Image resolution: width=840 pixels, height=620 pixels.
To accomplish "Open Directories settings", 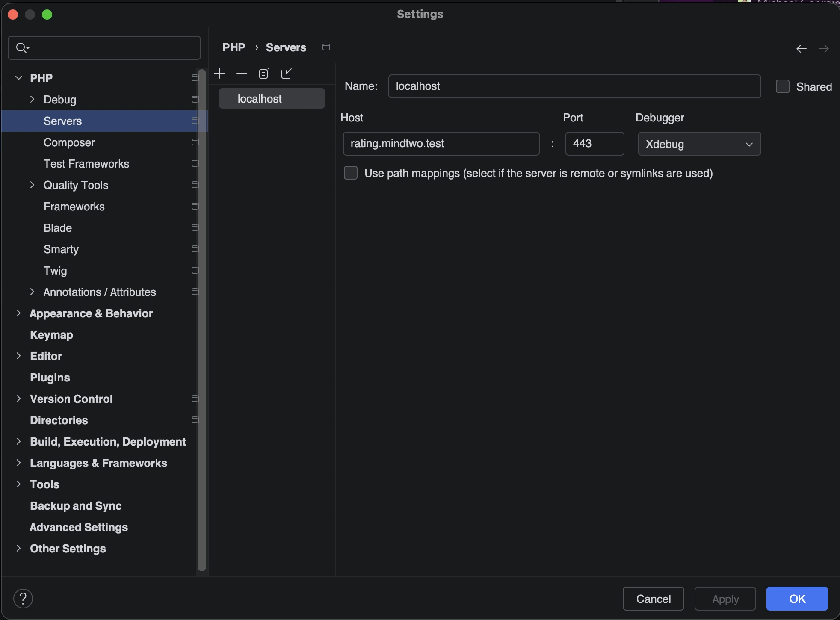I will (59, 420).
